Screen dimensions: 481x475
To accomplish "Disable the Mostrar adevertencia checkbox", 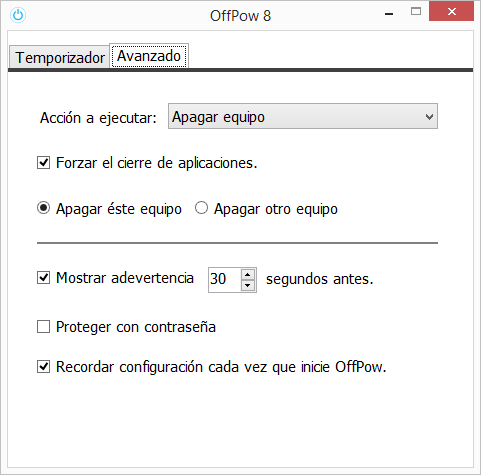I will (43, 278).
